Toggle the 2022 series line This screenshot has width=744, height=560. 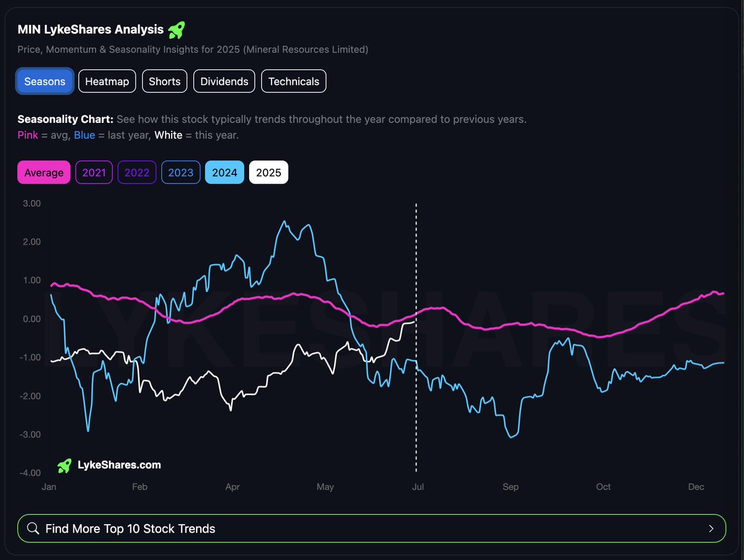click(x=137, y=172)
